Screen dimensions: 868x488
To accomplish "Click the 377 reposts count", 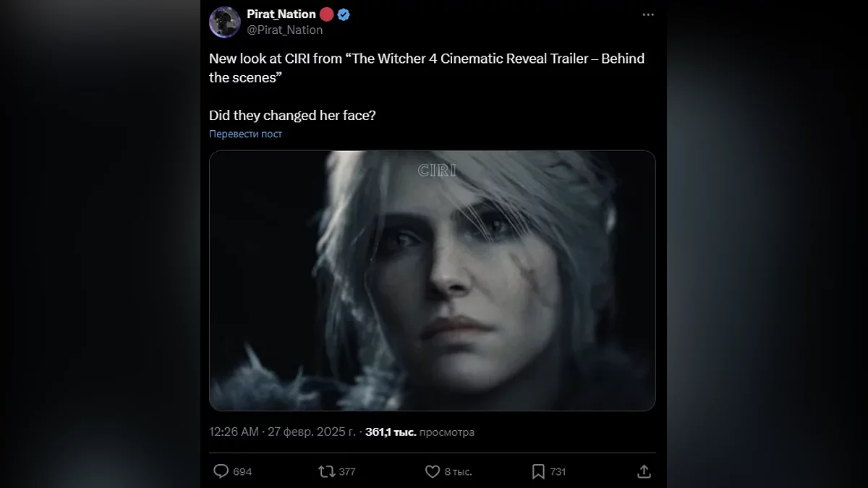I will (x=347, y=471).
